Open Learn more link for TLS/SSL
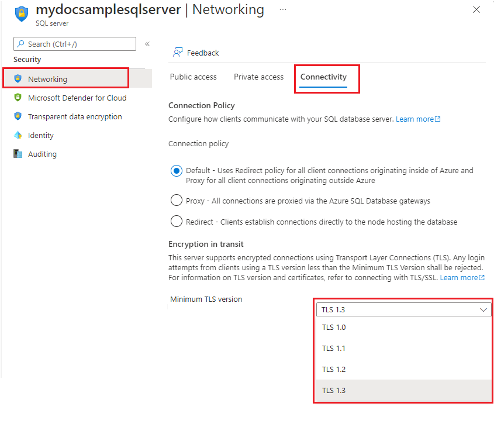 click(x=462, y=277)
